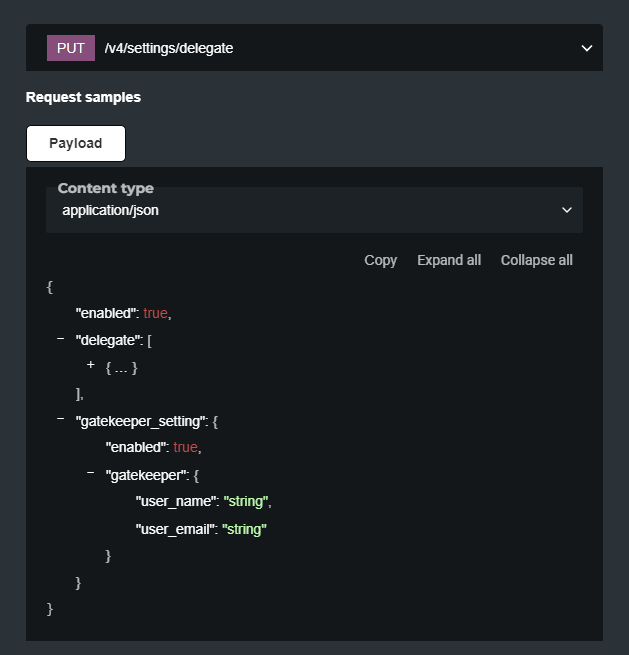This screenshot has height=655, width=629.
Task: Click Expand all for the JSON sample
Action: click(x=448, y=260)
